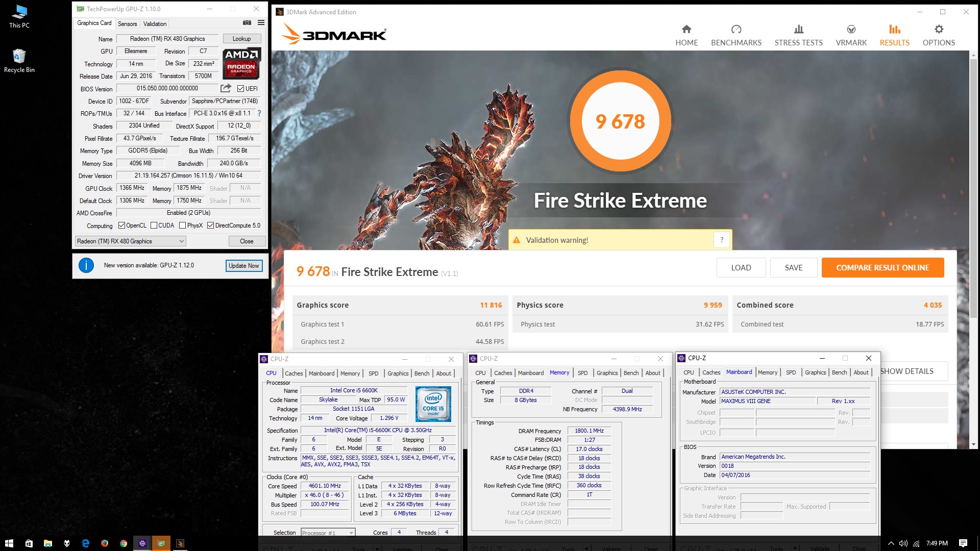This screenshot has width=980, height=551.
Task: Click the taskbar clock showing 7:49 PM
Action: (x=937, y=543)
